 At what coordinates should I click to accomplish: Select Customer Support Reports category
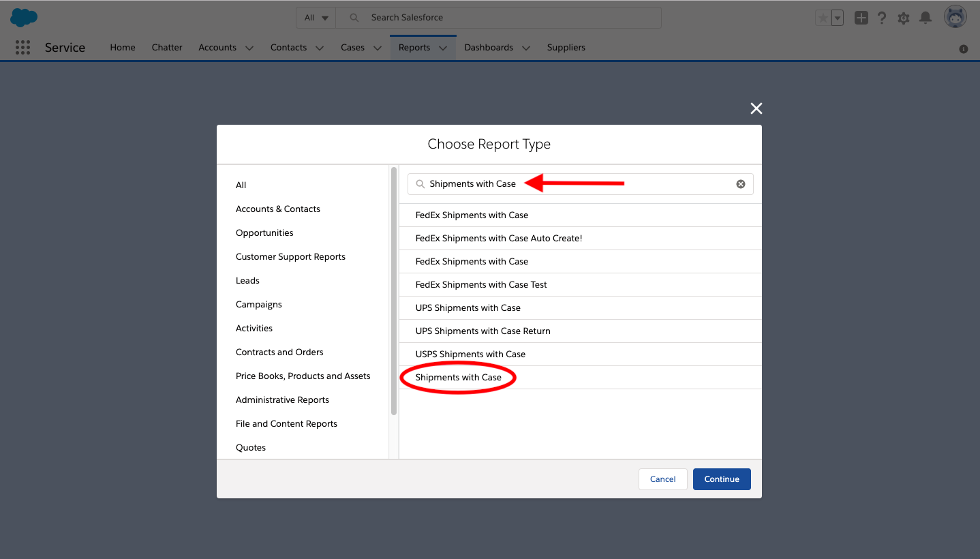coord(290,257)
